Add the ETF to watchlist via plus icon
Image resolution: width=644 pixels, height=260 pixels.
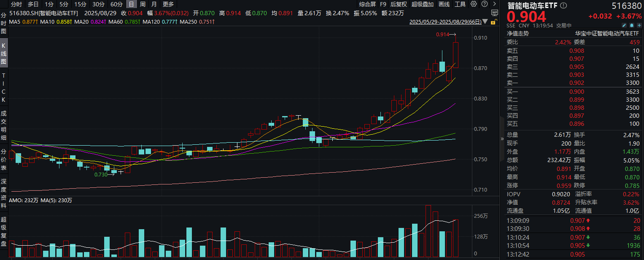639,25
